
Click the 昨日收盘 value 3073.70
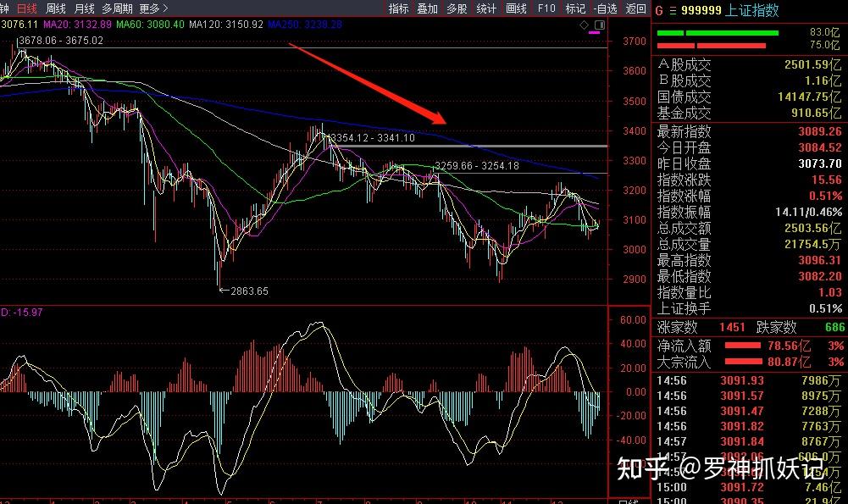click(820, 163)
